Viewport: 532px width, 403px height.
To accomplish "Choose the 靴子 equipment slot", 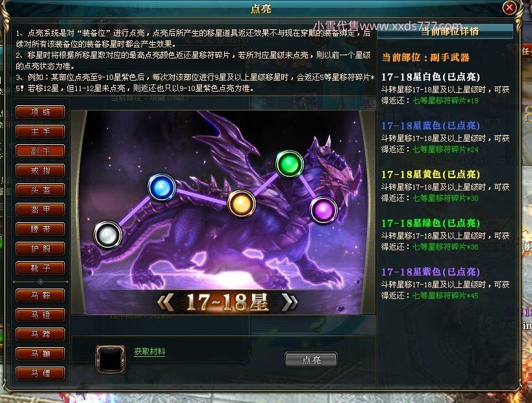I will point(40,268).
